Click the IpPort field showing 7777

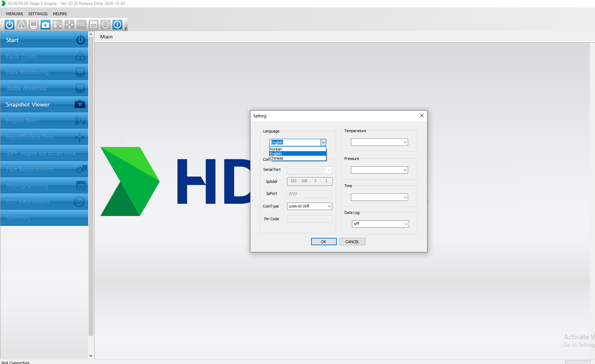[x=309, y=194]
